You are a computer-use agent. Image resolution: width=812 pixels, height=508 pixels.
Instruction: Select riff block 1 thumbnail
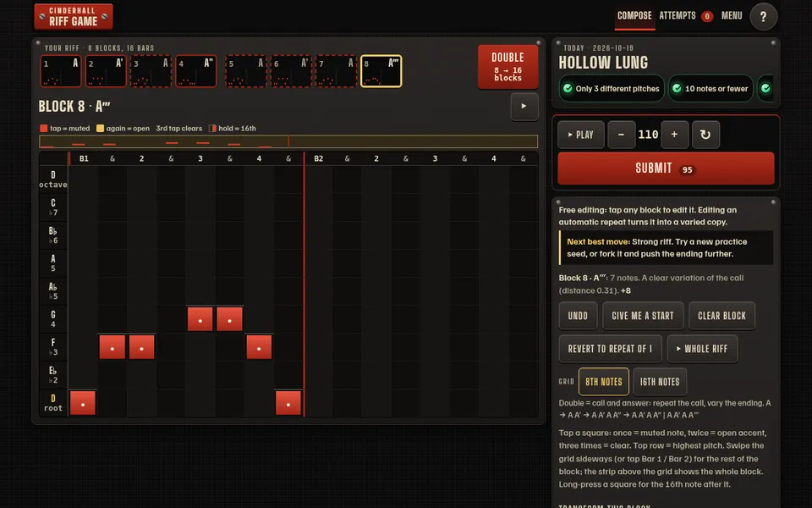[x=61, y=71]
